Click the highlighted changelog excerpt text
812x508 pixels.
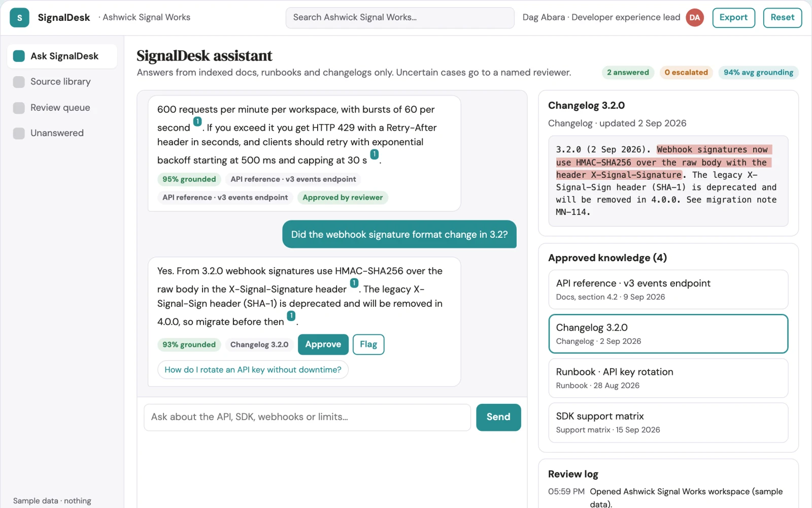(x=664, y=162)
